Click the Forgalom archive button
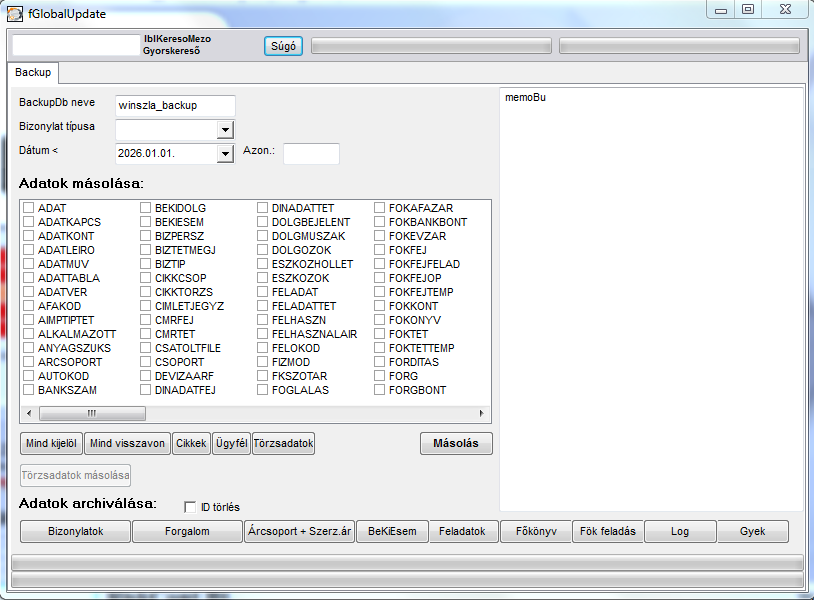Screen dimensions: 814x600 [187, 531]
